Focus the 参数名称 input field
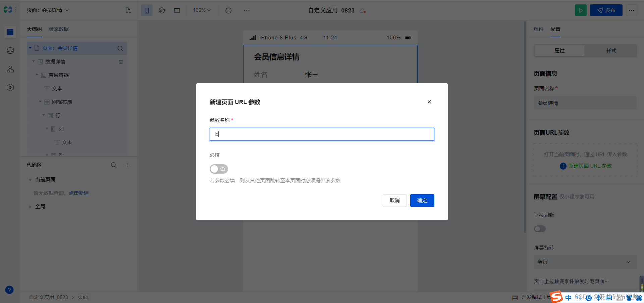 coord(322,134)
